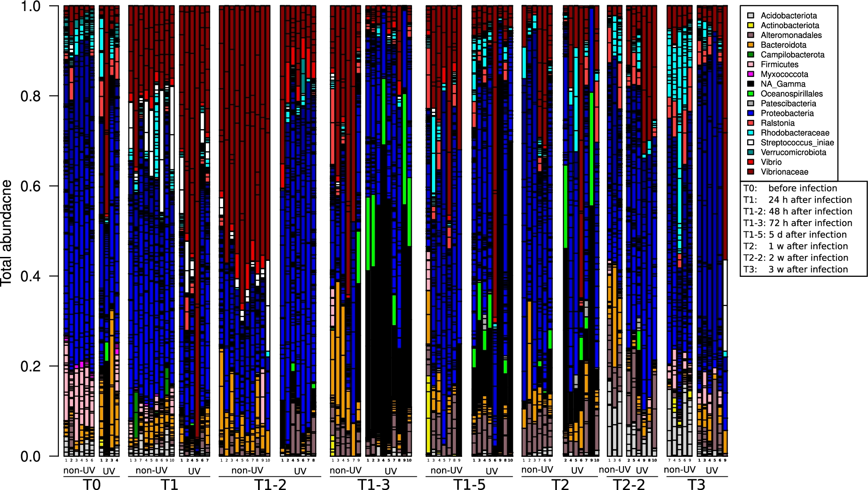This screenshot has height=490, width=868.
Task: Click the Ralstonia legend swatch
Action: (x=751, y=122)
